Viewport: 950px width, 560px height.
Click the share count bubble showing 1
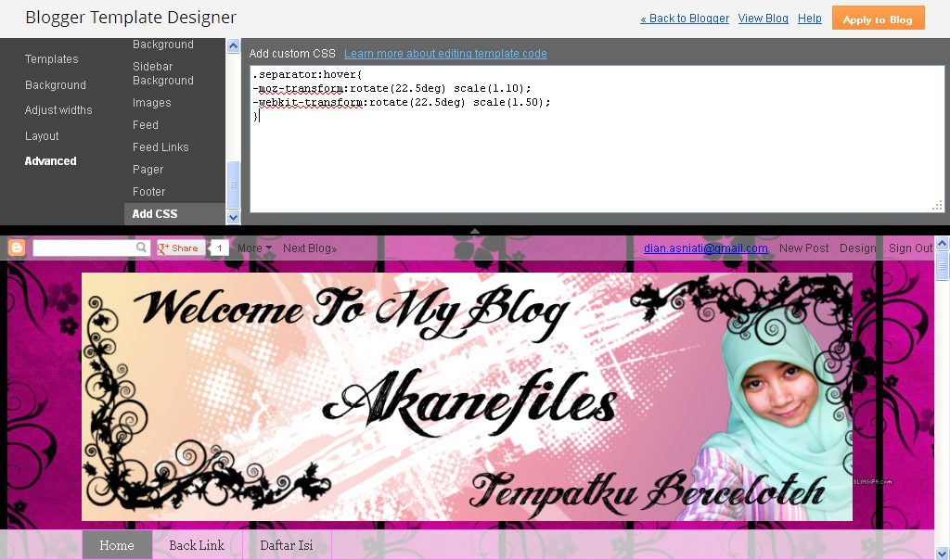[x=219, y=248]
